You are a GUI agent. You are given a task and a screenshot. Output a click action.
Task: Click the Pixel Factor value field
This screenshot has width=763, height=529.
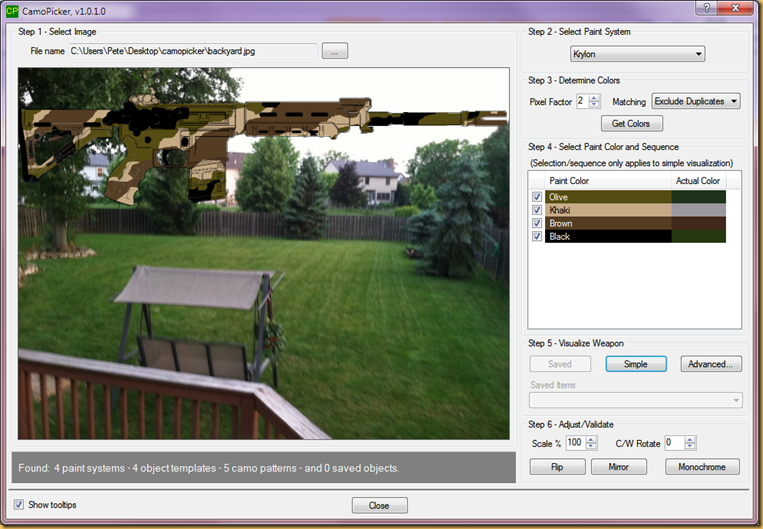tap(582, 101)
